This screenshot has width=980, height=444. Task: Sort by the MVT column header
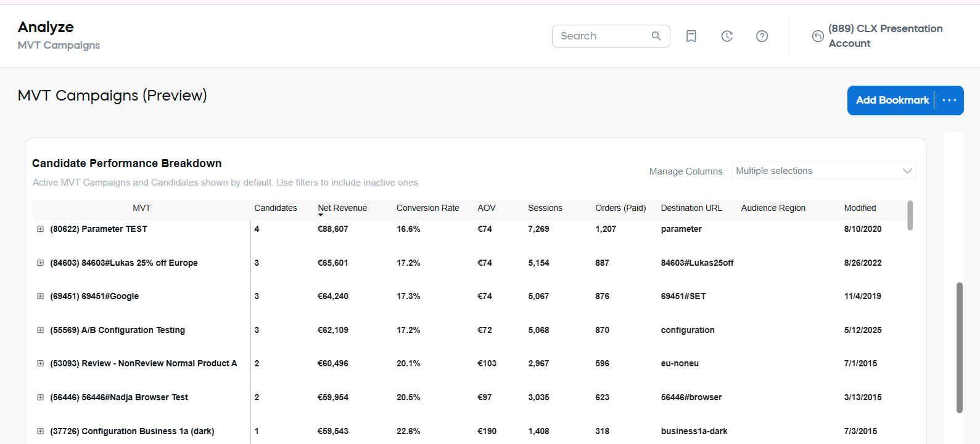point(141,208)
